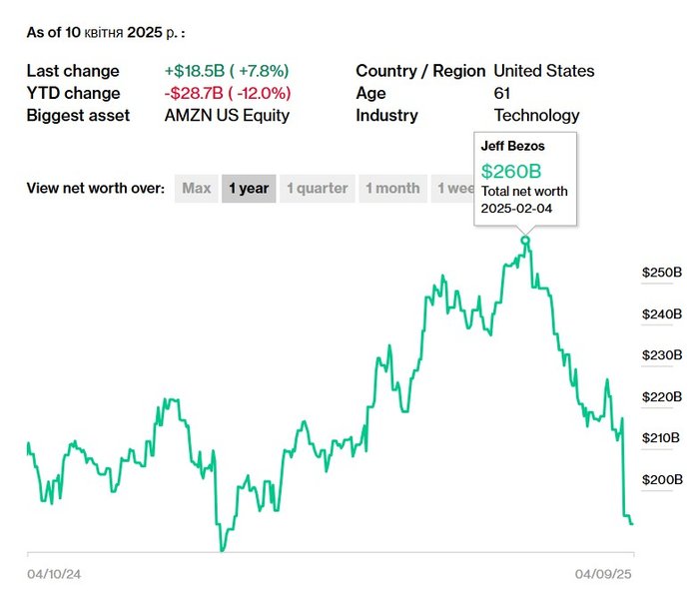Select the 1 year range
The height and width of the screenshot is (599, 700).
[x=249, y=188]
